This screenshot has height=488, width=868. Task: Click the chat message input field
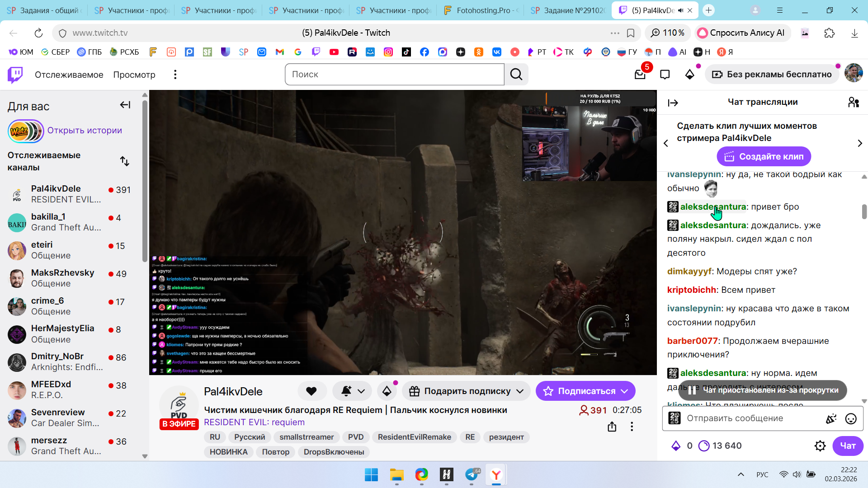point(750,418)
